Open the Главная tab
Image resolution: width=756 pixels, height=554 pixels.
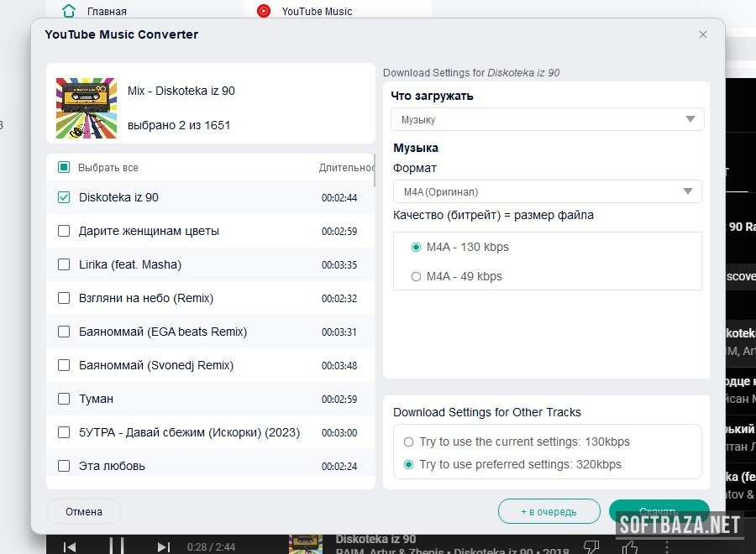pos(105,11)
